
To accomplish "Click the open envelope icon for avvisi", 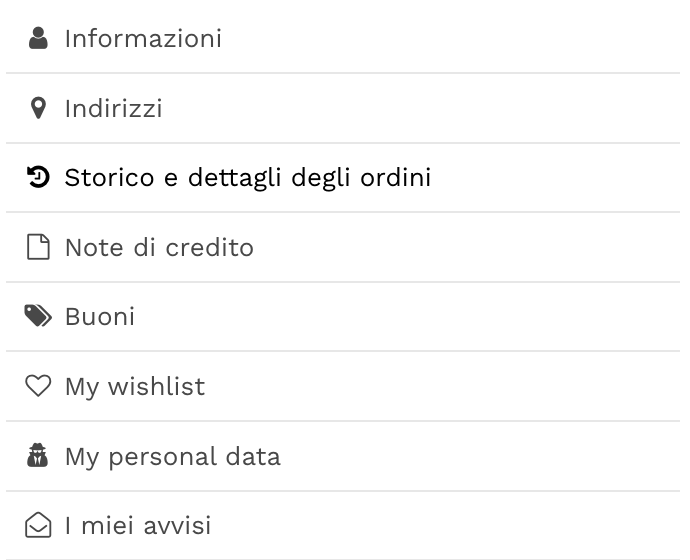I will coord(38,525).
